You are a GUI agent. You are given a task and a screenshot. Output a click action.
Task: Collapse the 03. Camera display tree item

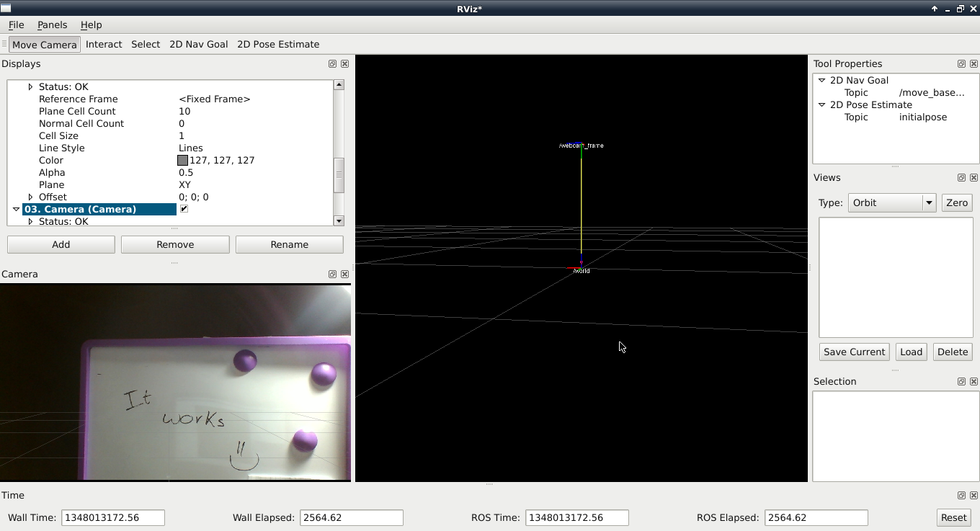coord(16,210)
